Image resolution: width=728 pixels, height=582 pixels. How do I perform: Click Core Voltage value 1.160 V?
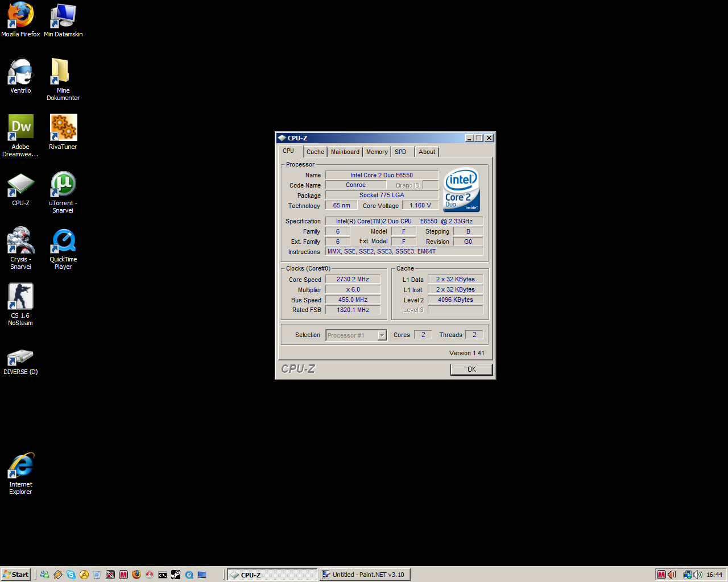tap(420, 206)
